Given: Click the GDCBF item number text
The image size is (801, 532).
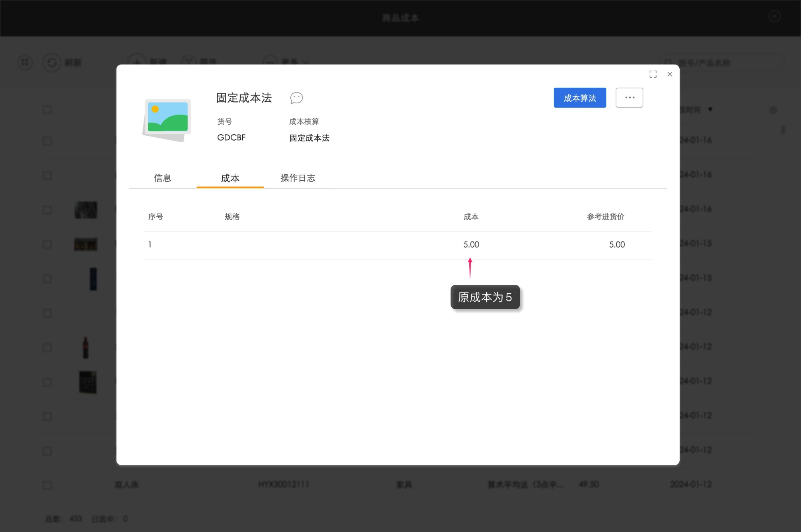Looking at the screenshot, I should 231,137.
